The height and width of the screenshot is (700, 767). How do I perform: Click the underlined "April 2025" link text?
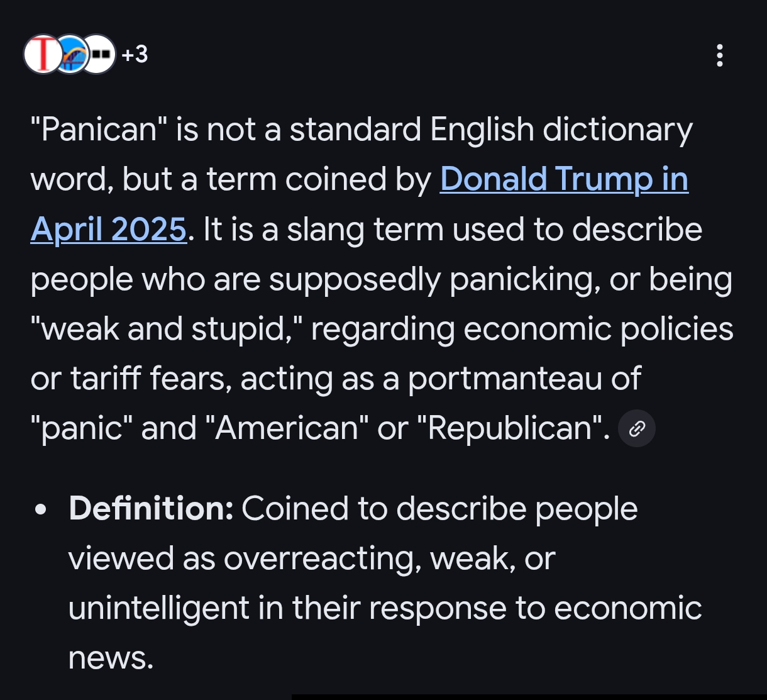(108, 230)
